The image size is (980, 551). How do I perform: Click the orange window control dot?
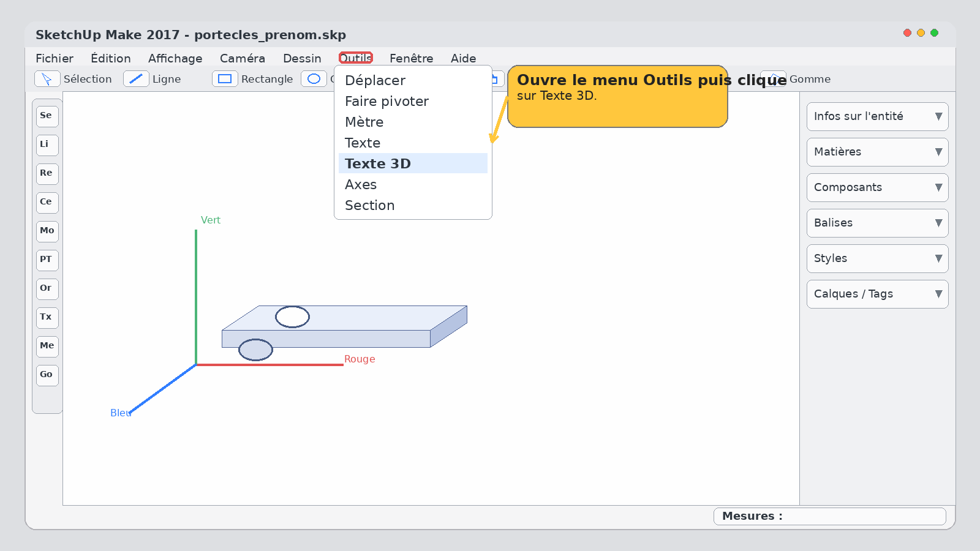point(921,33)
